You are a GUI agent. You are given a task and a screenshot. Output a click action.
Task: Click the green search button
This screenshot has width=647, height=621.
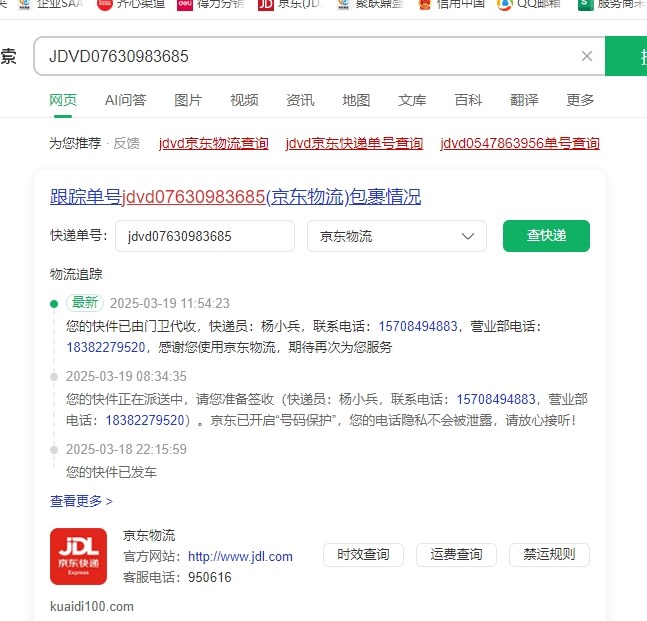click(x=626, y=56)
